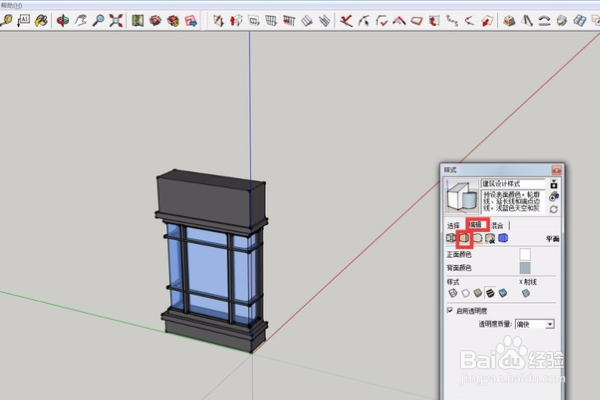Click the update style refresh icon

(553, 209)
